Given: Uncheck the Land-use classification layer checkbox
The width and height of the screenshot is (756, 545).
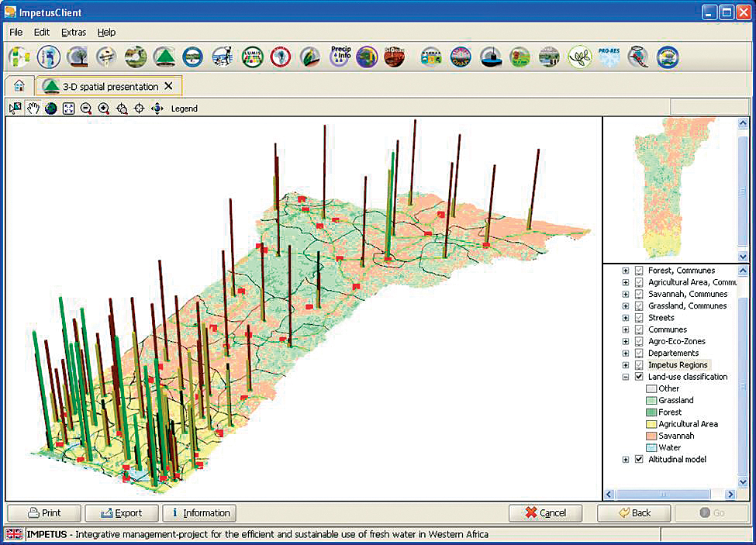Looking at the screenshot, I should (x=639, y=377).
